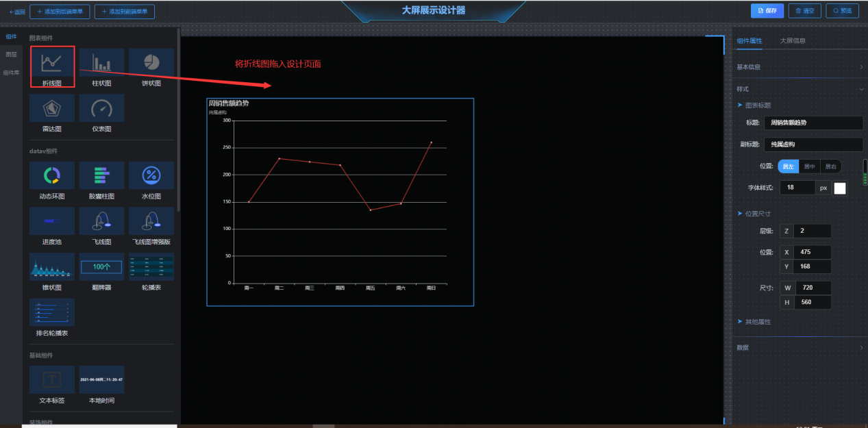Set title position to 居右
The height and width of the screenshot is (428, 868).
tap(830, 166)
